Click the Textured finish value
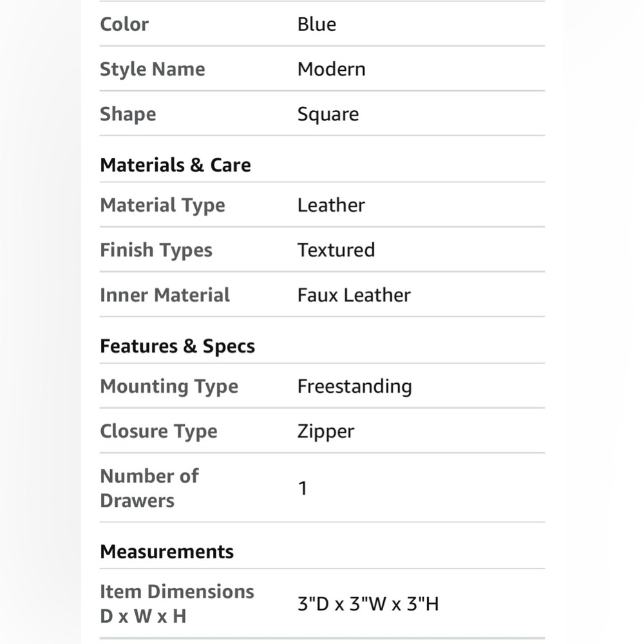Screen dimensions: 644x644 [336, 250]
